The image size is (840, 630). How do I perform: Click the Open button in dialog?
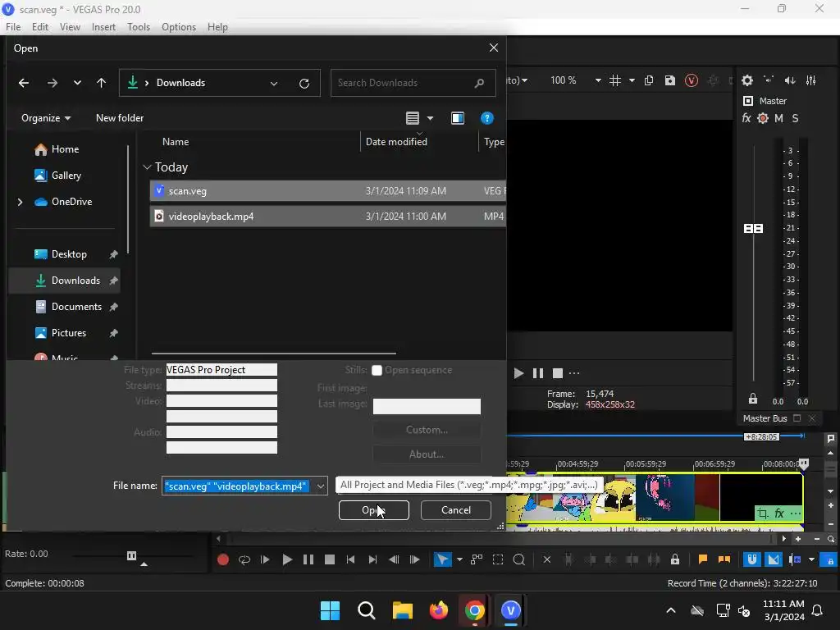pos(374,510)
